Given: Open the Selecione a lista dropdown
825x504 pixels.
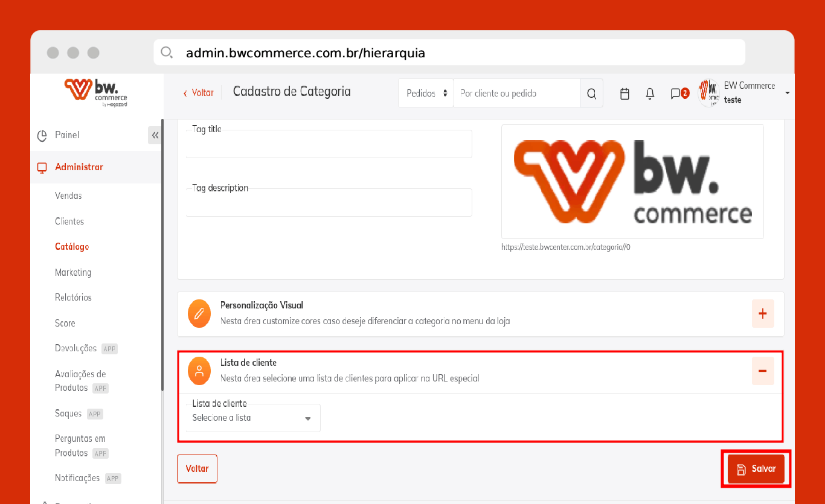Looking at the screenshot, I should pos(252,418).
